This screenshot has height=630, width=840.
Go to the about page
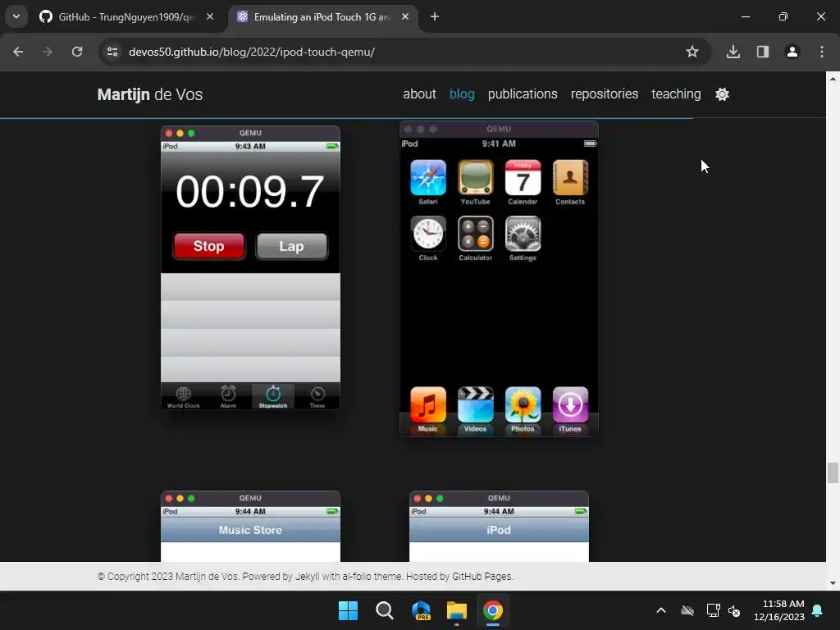coord(419,94)
